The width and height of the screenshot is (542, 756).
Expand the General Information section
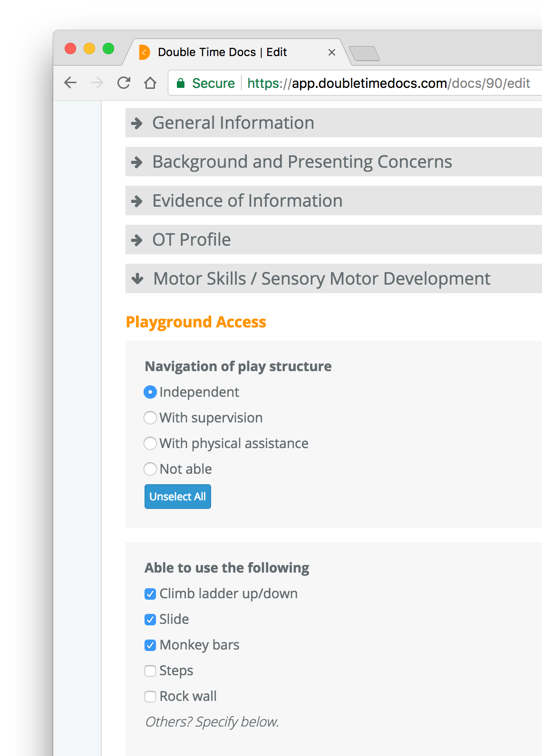[233, 123]
